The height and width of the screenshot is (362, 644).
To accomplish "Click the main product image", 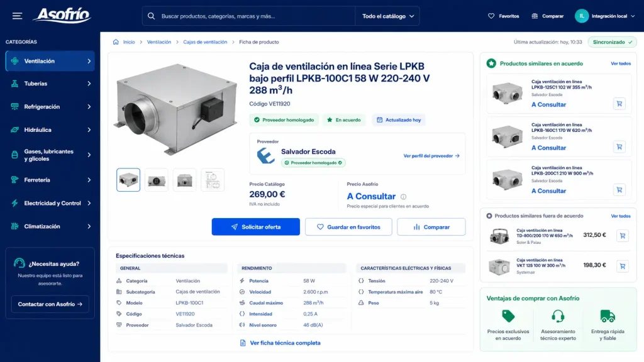I will (177, 109).
